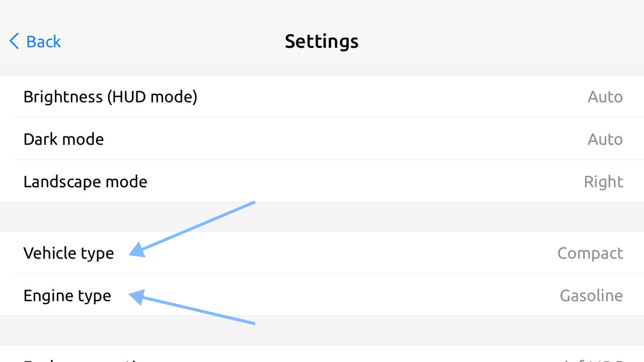Open the Brightness (HUD mode) setting
The height and width of the screenshot is (362, 644).
(x=110, y=97)
